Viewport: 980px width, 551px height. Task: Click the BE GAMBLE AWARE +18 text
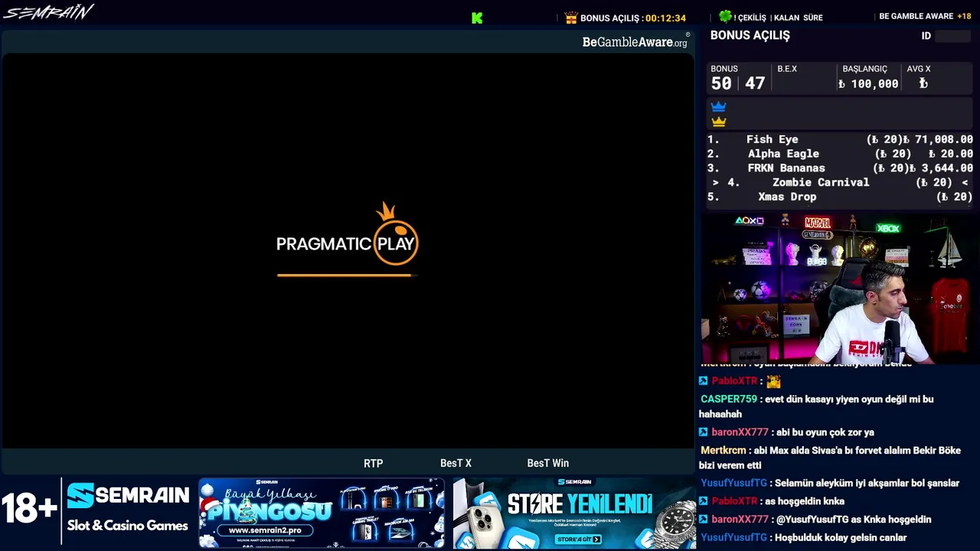pyautogui.click(x=925, y=16)
